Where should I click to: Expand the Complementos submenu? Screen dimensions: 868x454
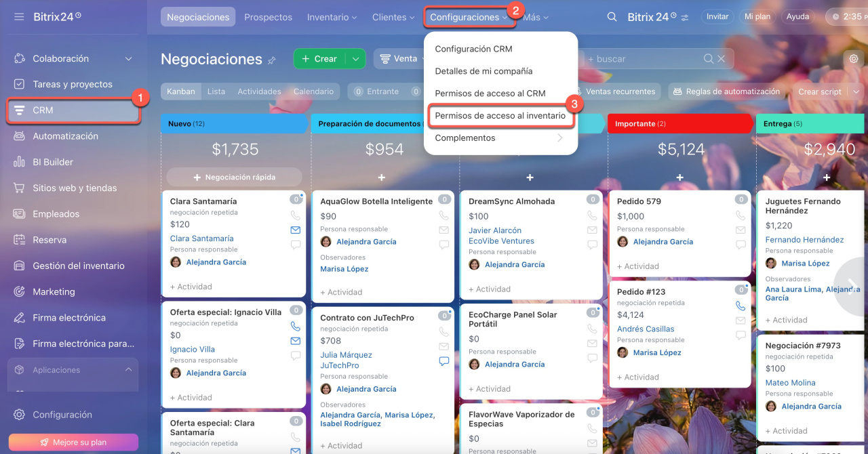(500, 138)
